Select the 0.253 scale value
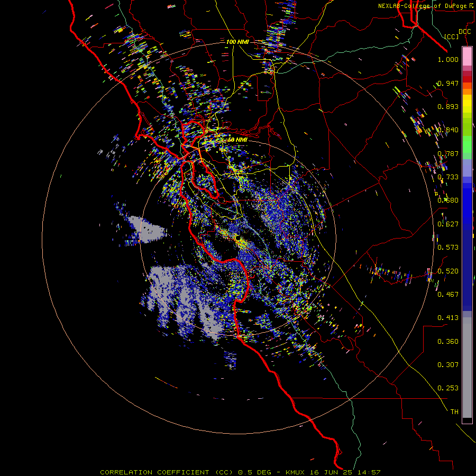476x476 pixels. [x=448, y=388]
